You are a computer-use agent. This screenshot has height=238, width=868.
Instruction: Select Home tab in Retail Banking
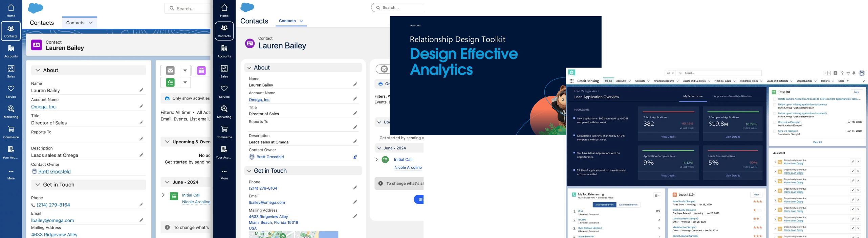[609, 81]
